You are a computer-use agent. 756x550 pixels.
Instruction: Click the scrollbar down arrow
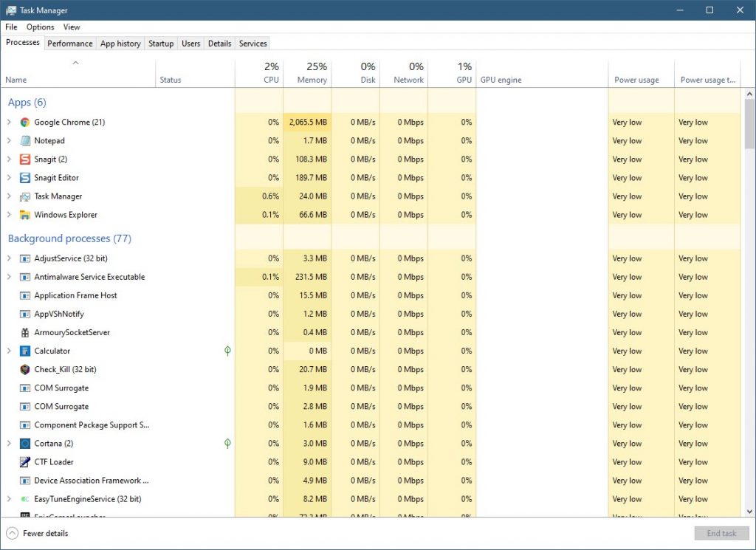pyautogui.click(x=749, y=512)
